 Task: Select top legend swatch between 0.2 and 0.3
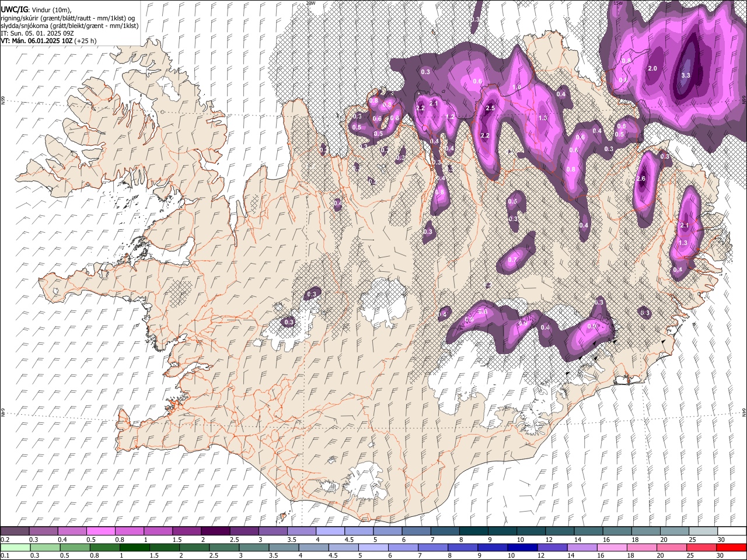15,531
